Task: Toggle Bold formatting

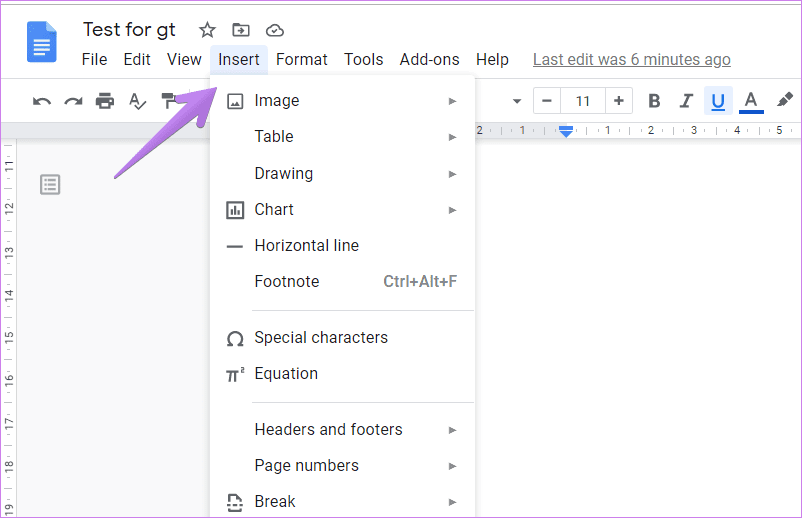Action: pos(654,101)
